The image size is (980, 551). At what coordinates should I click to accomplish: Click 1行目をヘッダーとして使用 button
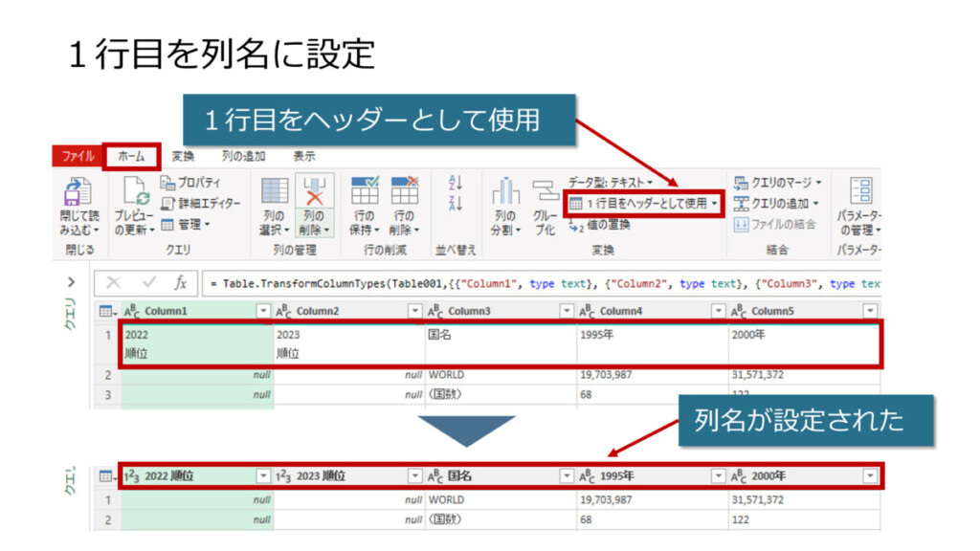[x=643, y=204]
